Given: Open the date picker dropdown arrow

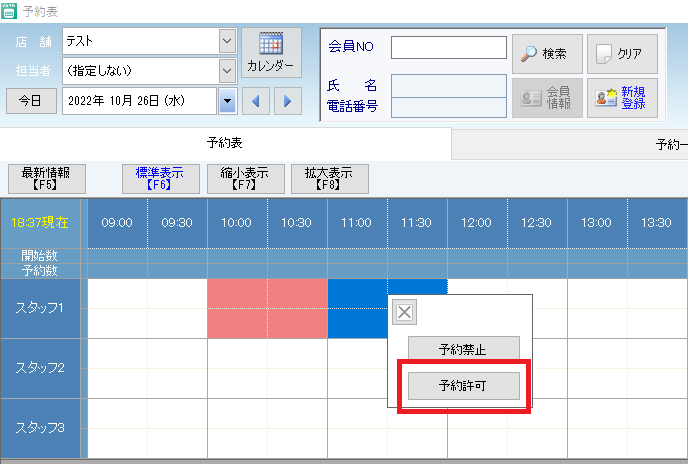Looking at the screenshot, I should [227, 101].
